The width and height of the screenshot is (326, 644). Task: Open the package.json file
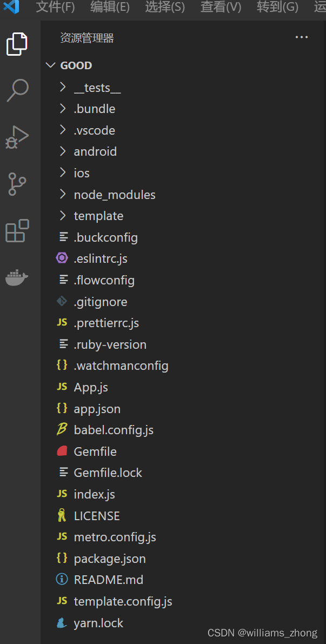110,559
